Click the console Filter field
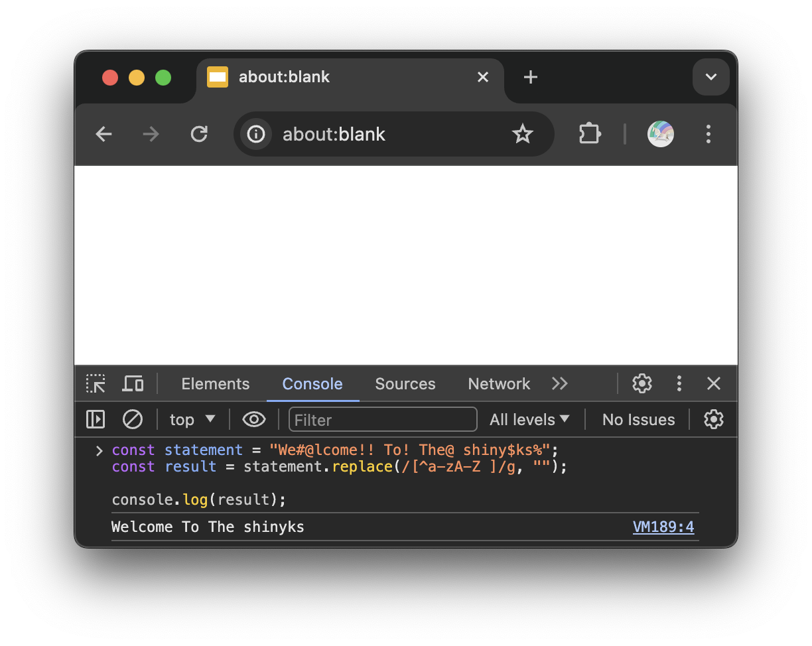This screenshot has width=812, height=646. pyautogui.click(x=383, y=420)
